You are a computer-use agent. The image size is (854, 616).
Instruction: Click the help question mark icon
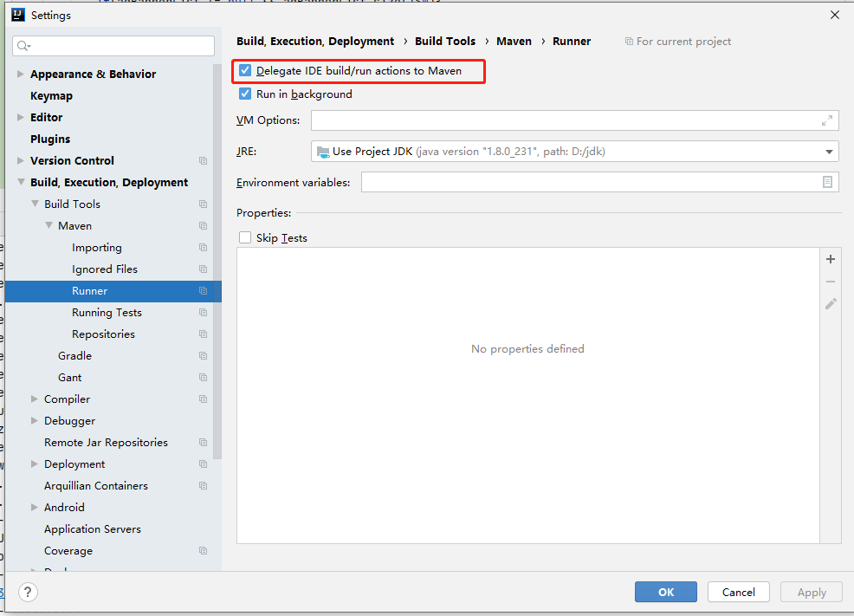click(28, 592)
